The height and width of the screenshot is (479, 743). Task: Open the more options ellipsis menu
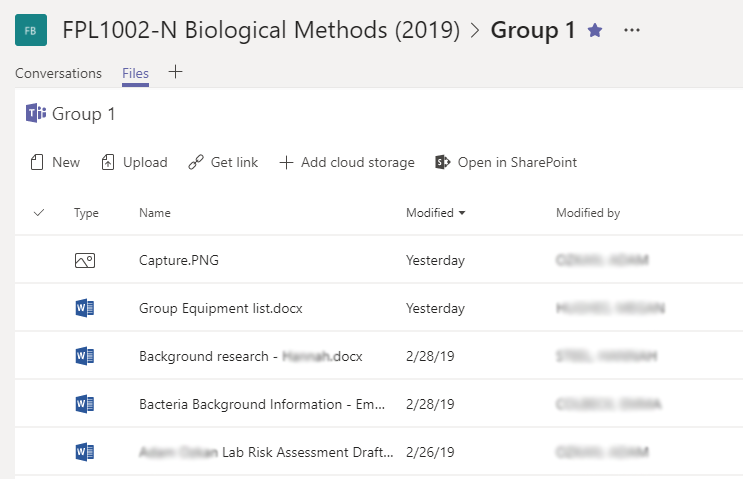[631, 31]
